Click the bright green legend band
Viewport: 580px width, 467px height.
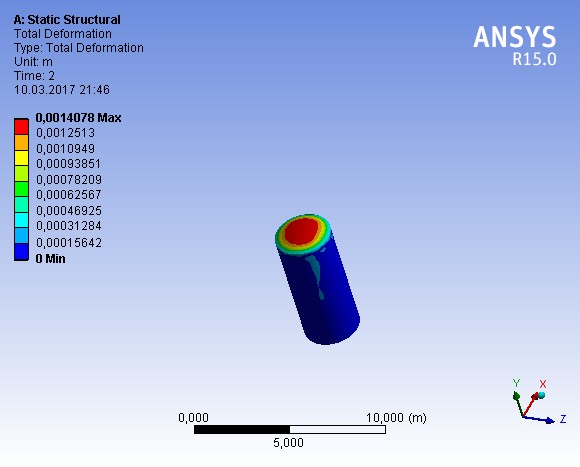pyautogui.click(x=21, y=189)
